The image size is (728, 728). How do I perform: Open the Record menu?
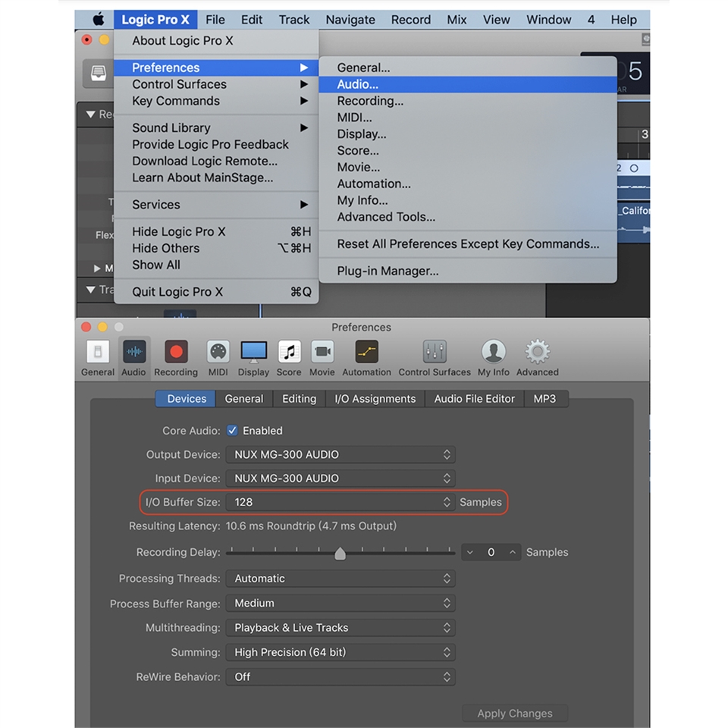[x=411, y=20]
